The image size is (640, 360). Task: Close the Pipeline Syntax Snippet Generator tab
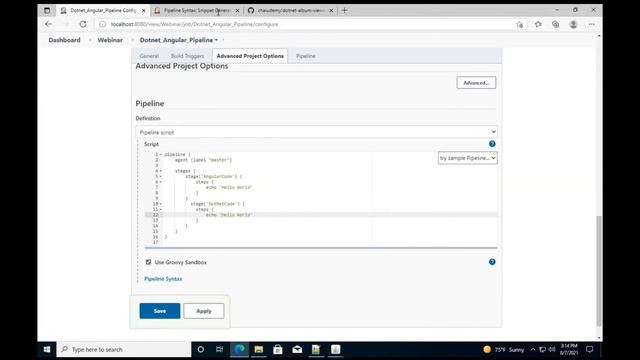(237, 10)
